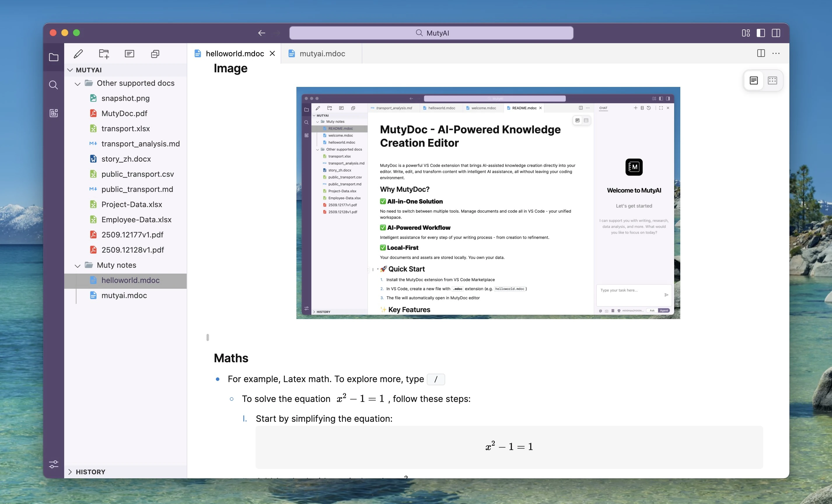This screenshot has width=832, height=504.
Task: Click the MutyAI search bar at top
Action: (431, 33)
